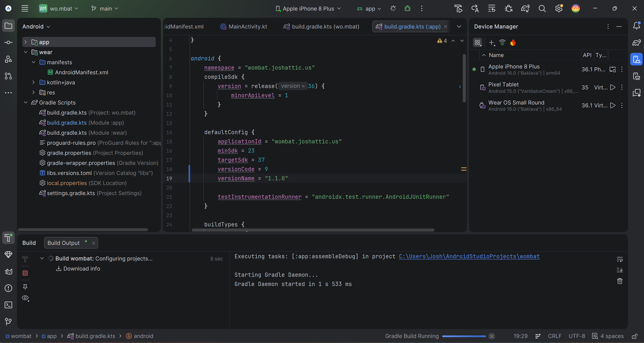Open the Pull Requests tool window

[8, 76]
